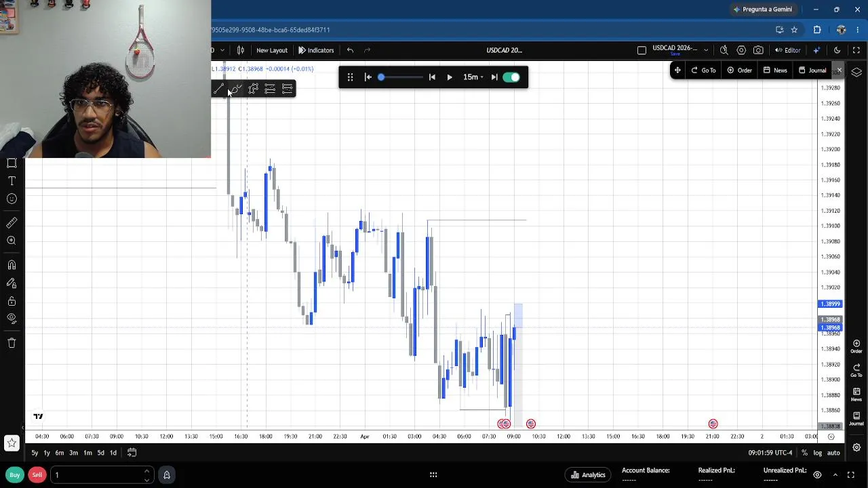
Task: Open Journal in the right sidebar
Action: tap(856, 418)
